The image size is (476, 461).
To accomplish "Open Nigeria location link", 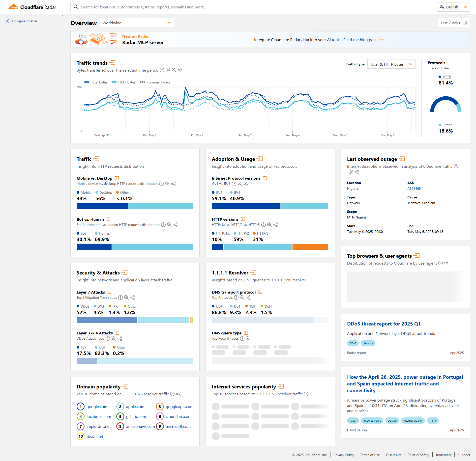I will pos(353,189).
